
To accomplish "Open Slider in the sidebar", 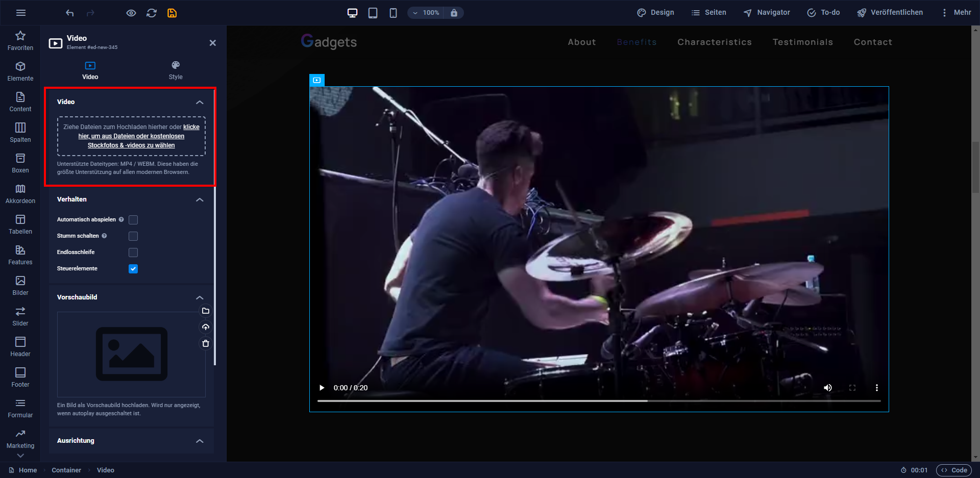I will tap(20, 316).
